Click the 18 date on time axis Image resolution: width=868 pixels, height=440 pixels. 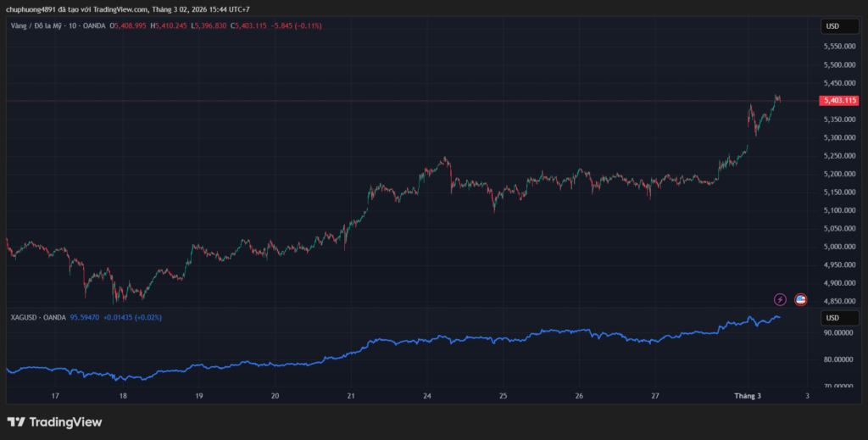click(x=123, y=396)
